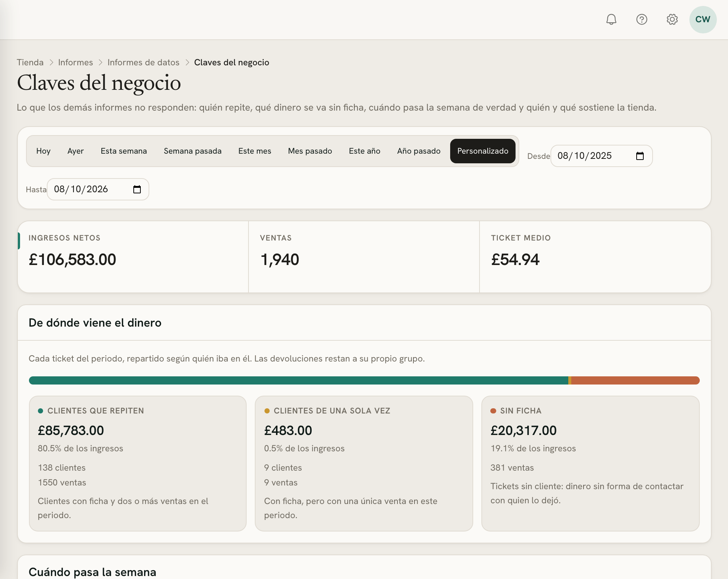Screen dimensions: 728x579
Task: Select the Ingresos netos metric card
Action: click(x=133, y=257)
